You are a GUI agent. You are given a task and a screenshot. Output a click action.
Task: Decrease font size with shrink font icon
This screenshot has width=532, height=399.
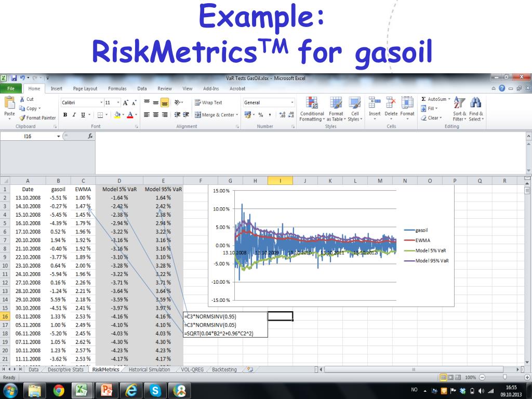[134, 102]
